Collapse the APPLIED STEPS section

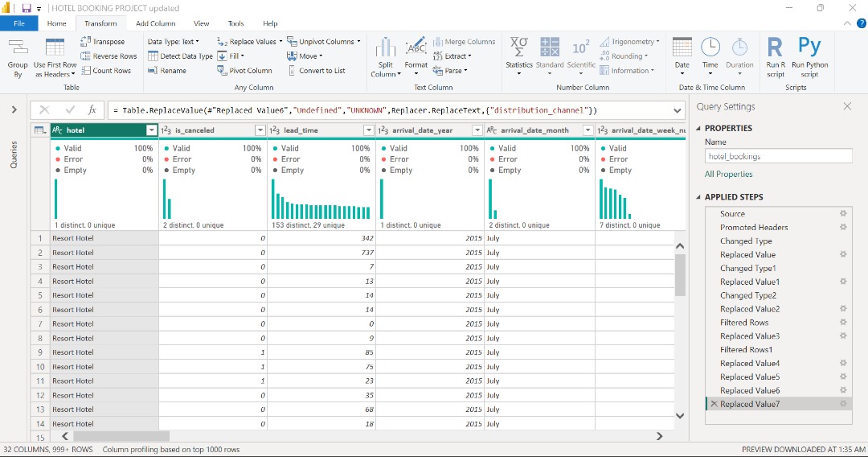698,196
